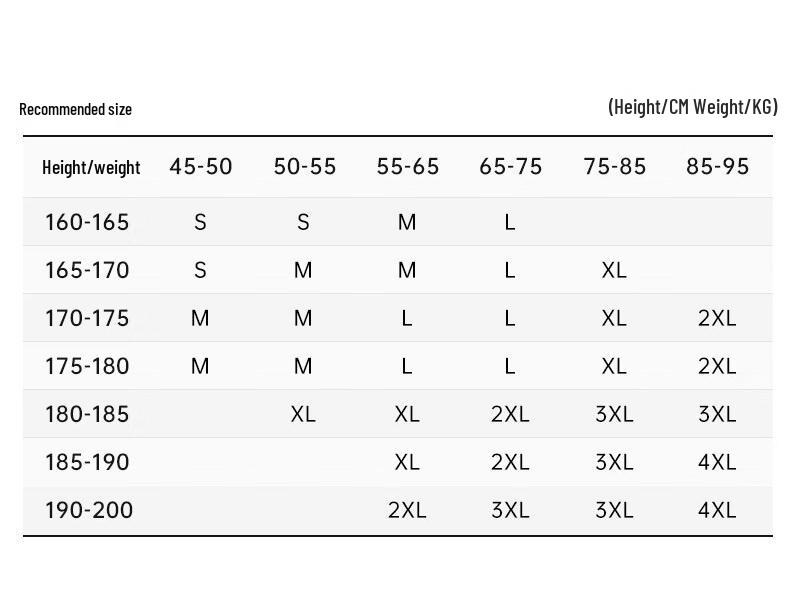Click the 50-55 weight column header
790x593 pixels.
pyautogui.click(x=304, y=167)
